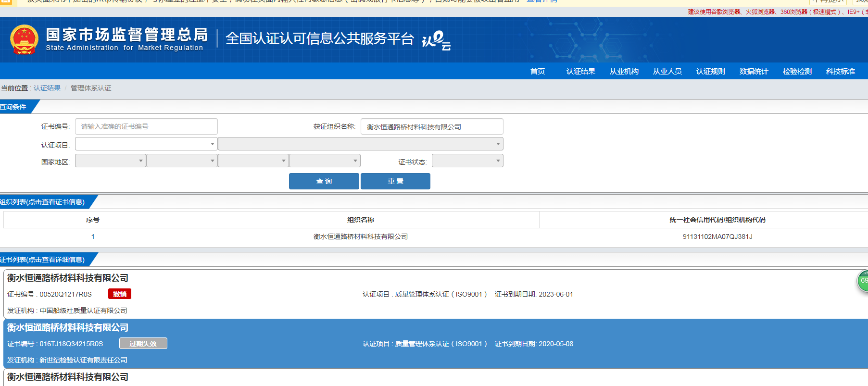Screen dimensions: 868x386
Task: Select organization row 衡水恒通路桥材料科技有限公司 in table
Action: [x=361, y=237]
